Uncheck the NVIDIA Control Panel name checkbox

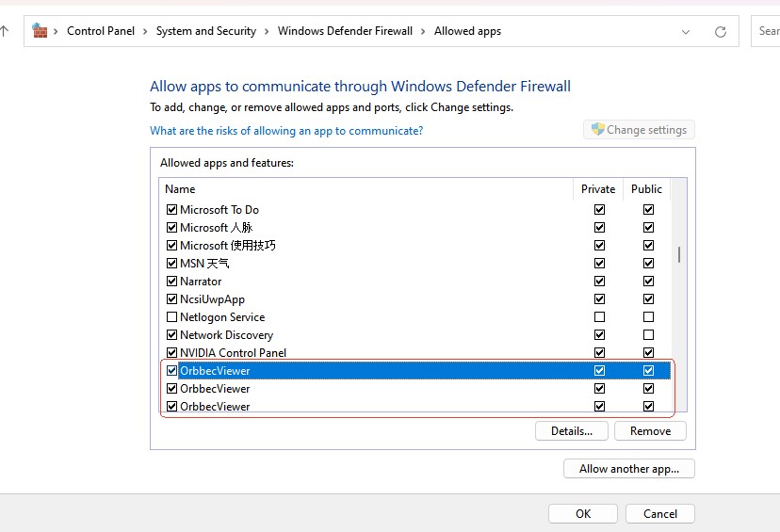tap(171, 353)
